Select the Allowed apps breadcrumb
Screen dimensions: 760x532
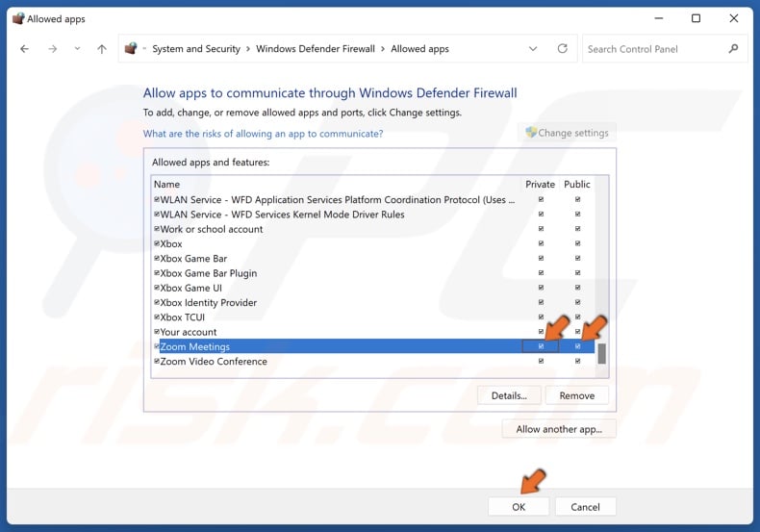pyautogui.click(x=419, y=49)
